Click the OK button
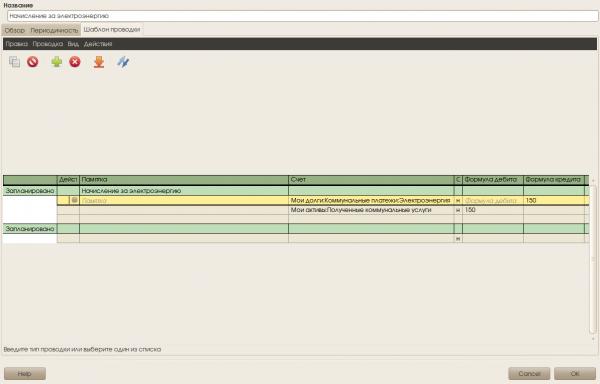This screenshot has height=384, width=600. point(575,373)
